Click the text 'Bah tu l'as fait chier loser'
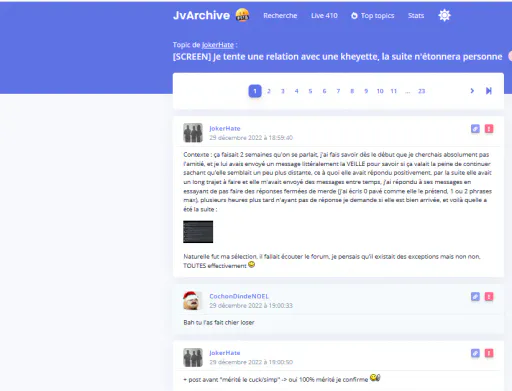The image size is (512, 391). point(219,323)
